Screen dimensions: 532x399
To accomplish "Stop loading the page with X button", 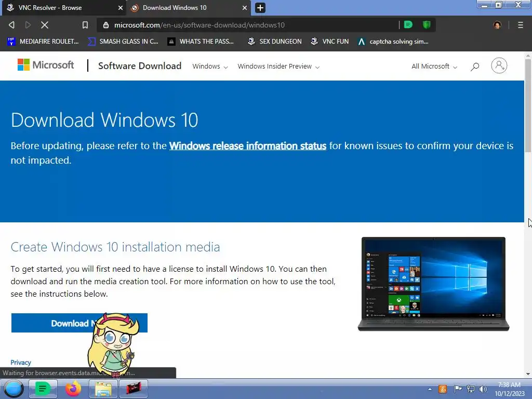I will 45,25.
